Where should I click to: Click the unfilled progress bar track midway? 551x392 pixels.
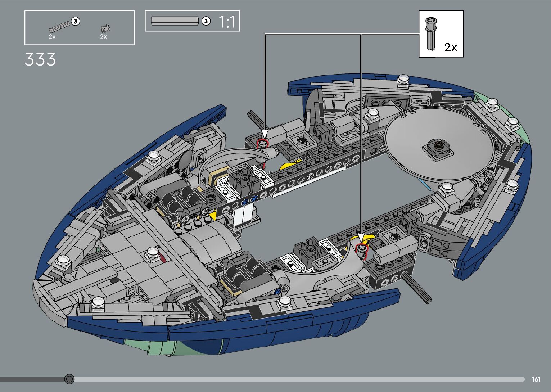tap(299, 379)
